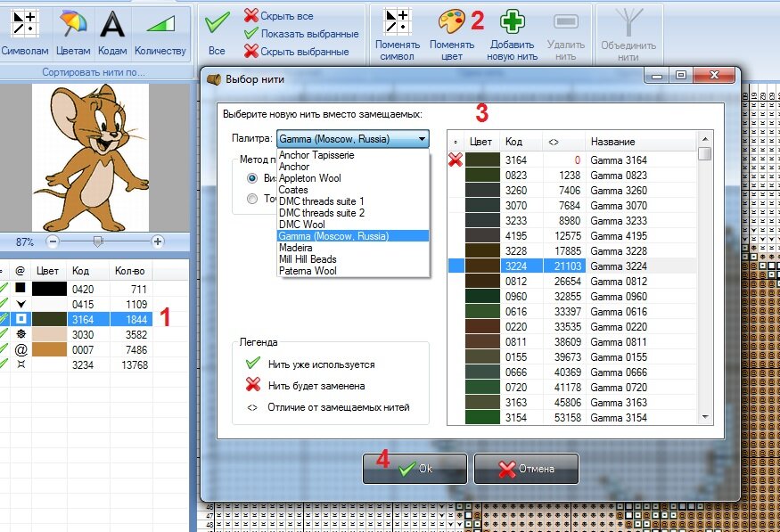Click 'Поменять цвет' palette icon

pos(451,21)
